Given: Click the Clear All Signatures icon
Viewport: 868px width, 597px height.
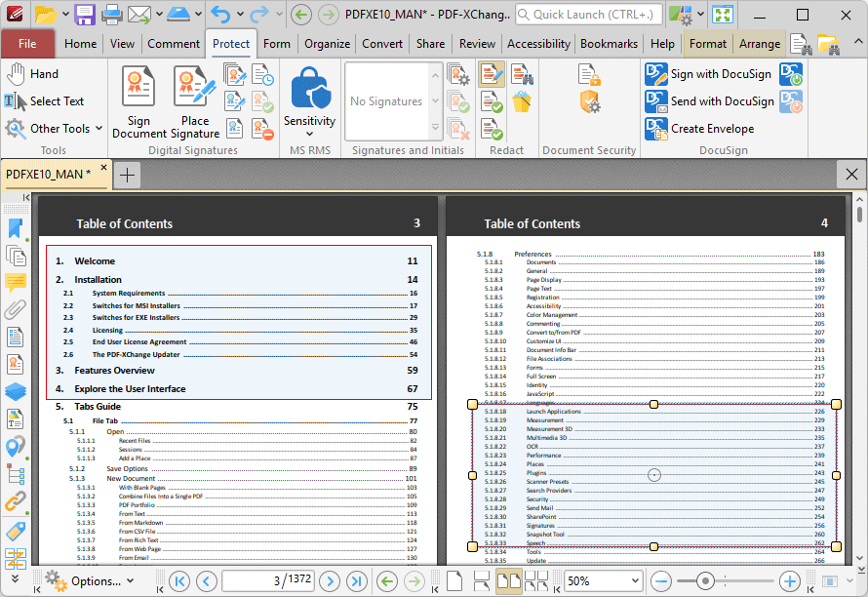Looking at the screenshot, I should point(262,129).
